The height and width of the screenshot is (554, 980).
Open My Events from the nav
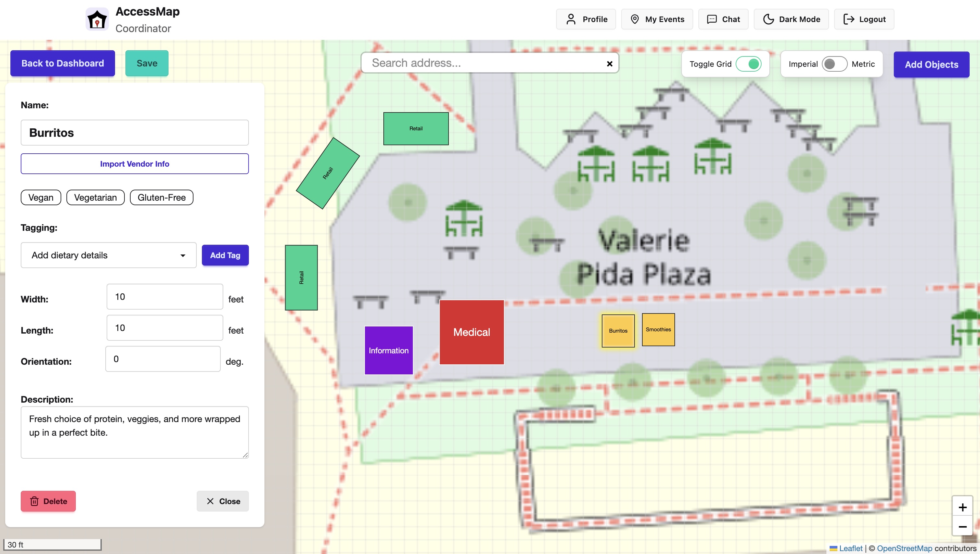coord(657,19)
